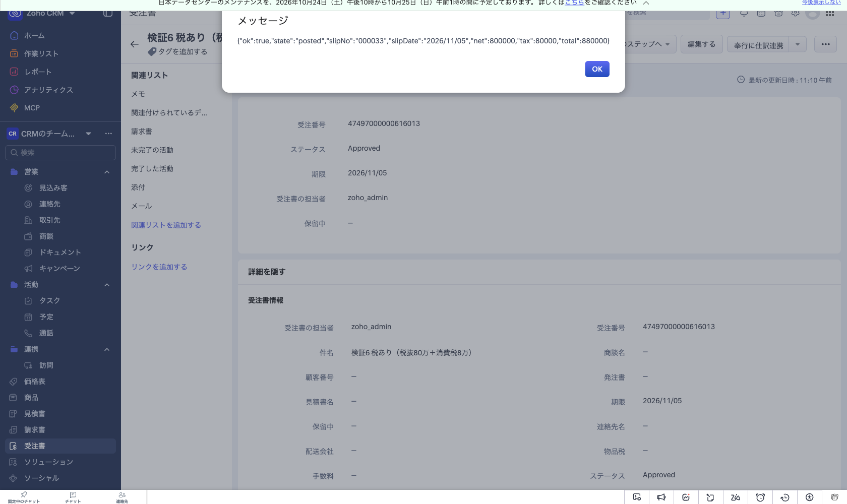The width and height of the screenshot is (847, 504).
Task: Open MCP in the sidebar
Action: 60,108
